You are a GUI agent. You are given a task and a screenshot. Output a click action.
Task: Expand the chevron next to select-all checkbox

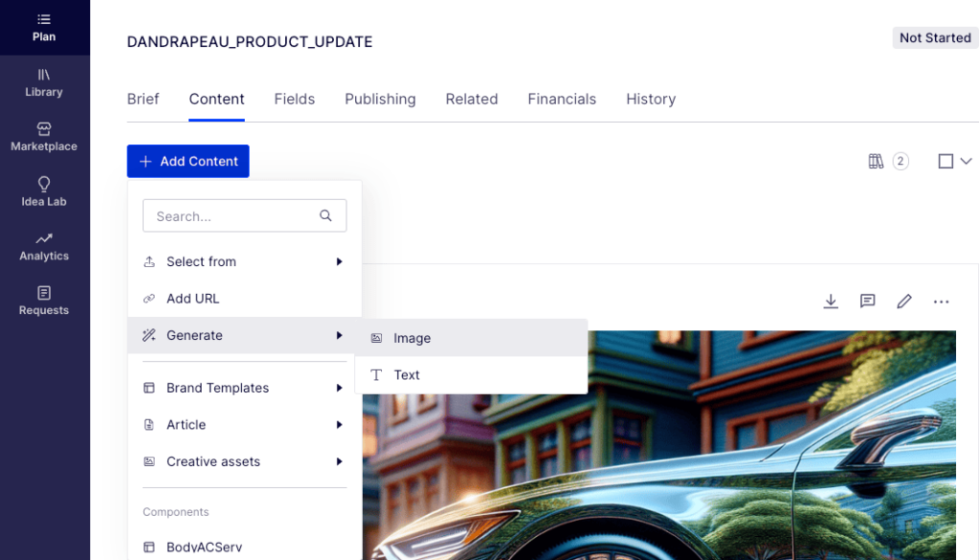pyautogui.click(x=967, y=161)
